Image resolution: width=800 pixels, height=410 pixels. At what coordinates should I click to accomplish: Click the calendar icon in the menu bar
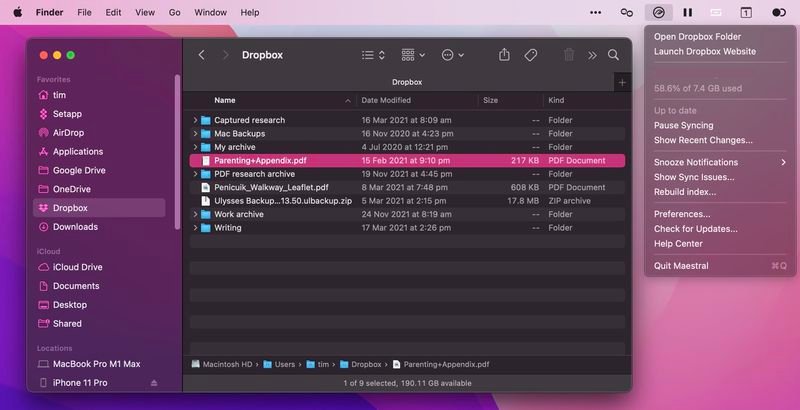click(746, 13)
